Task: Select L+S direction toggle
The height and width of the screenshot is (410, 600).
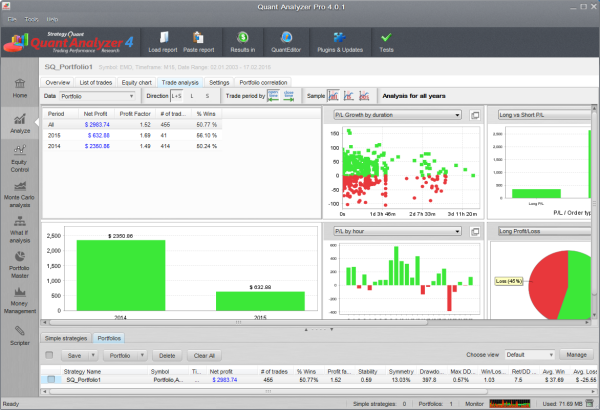Action: coord(176,96)
